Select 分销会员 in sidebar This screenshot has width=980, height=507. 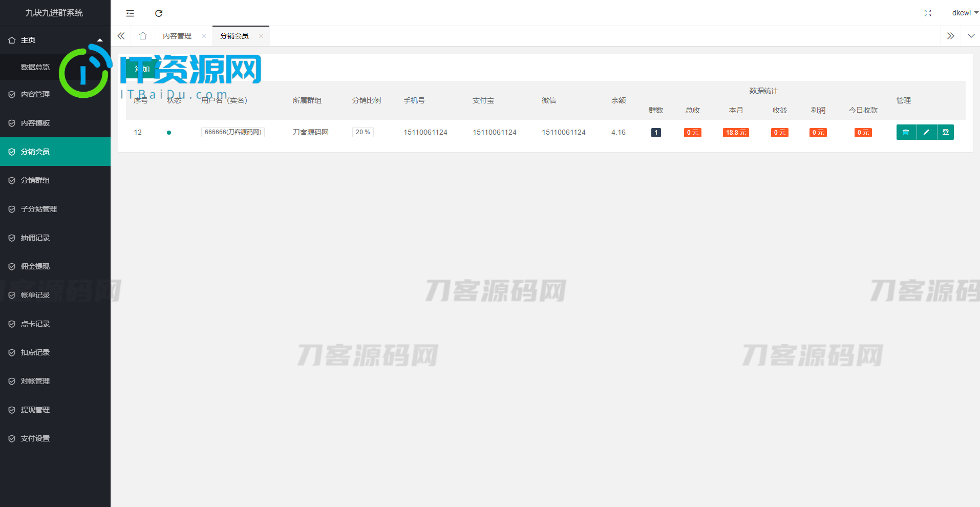click(55, 152)
